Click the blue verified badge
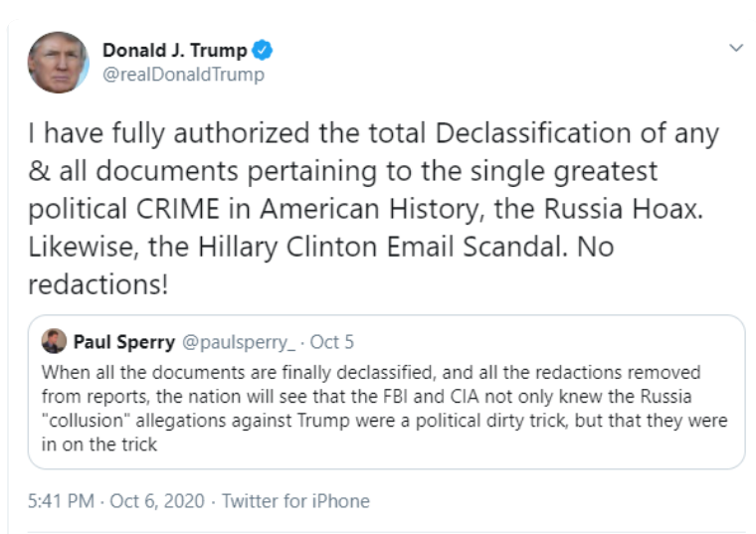This screenshot has width=756, height=534. click(264, 51)
